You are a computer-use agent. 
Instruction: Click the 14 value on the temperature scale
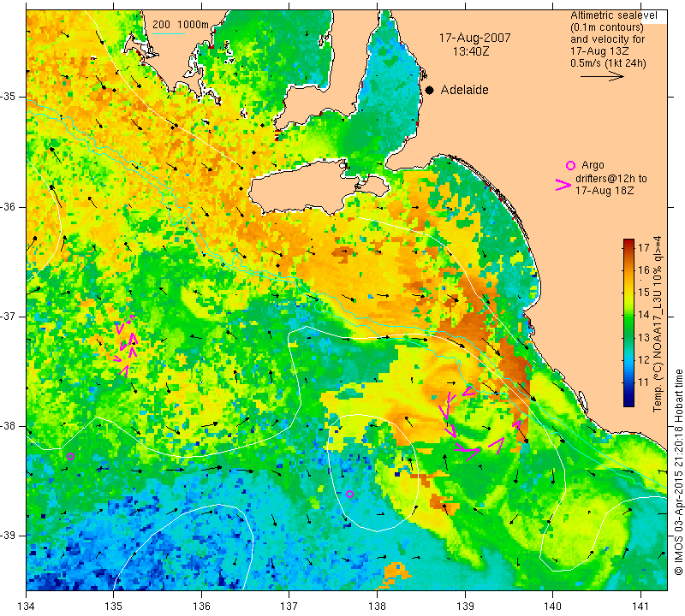(x=644, y=315)
